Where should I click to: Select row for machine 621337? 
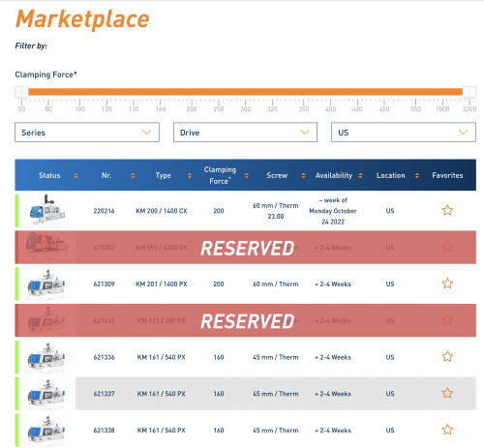(246, 394)
